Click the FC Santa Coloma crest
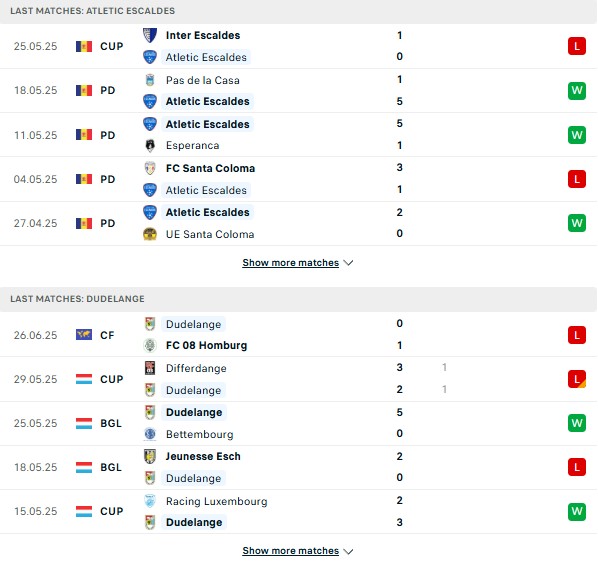The width and height of the screenshot is (598, 568). click(x=150, y=168)
